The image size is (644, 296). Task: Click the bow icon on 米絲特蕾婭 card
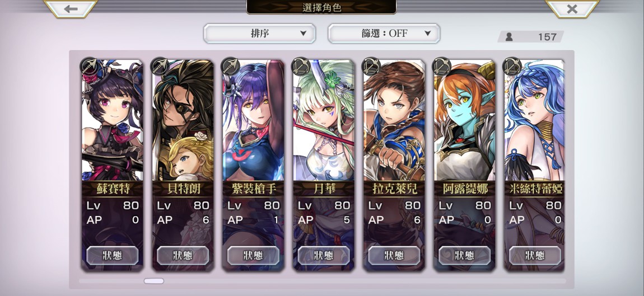[x=512, y=66]
